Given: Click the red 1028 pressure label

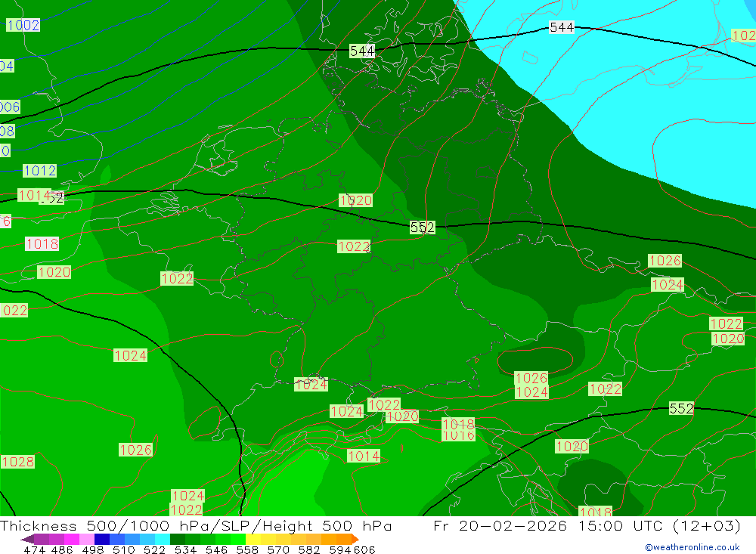Looking at the screenshot, I should point(18,462).
